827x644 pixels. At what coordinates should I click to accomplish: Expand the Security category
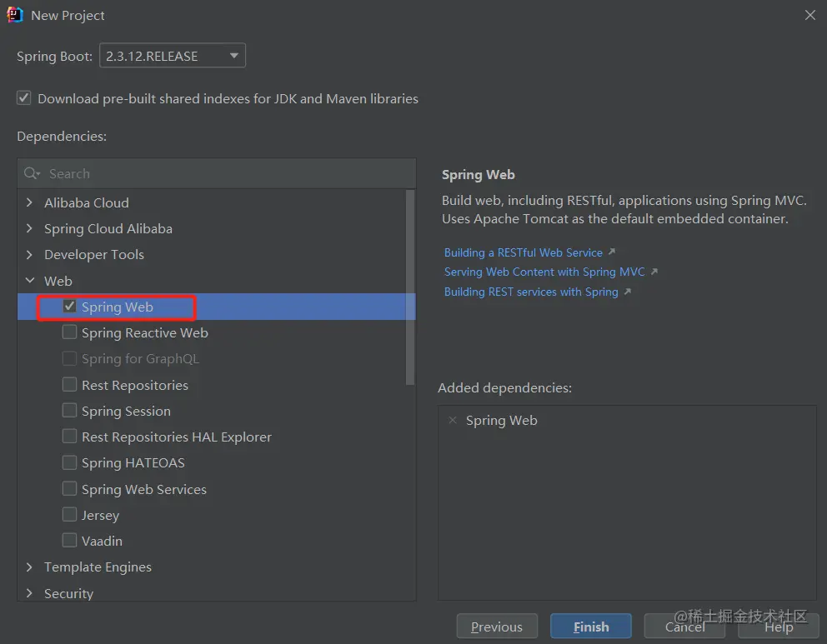pyautogui.click(x=29, y=593)
